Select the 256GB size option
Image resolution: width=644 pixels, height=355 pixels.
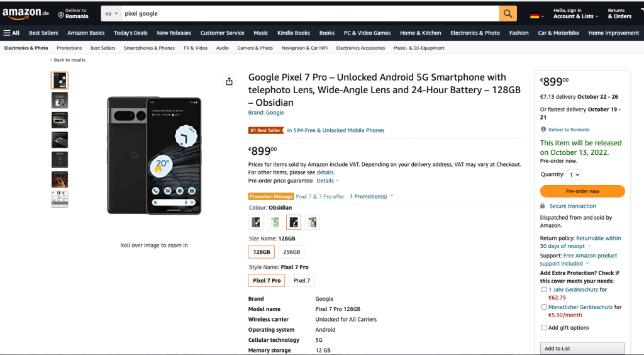pyautogui.click(x=291, y=252)
